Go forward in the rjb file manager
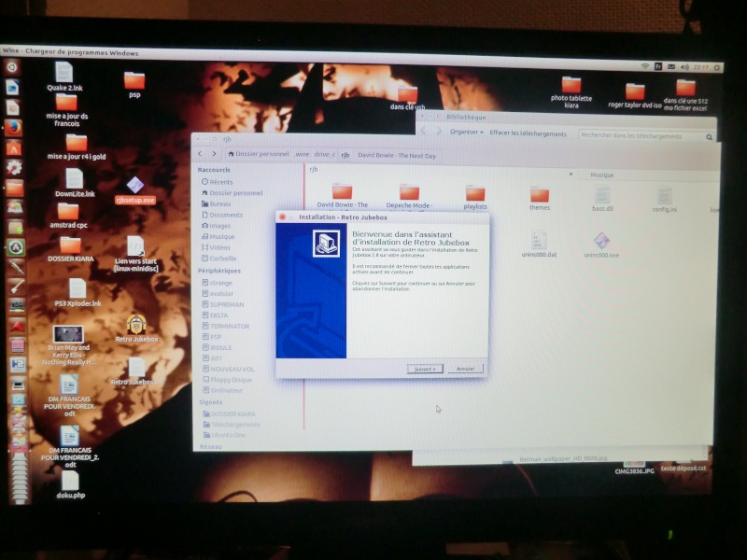 point(214,153)
